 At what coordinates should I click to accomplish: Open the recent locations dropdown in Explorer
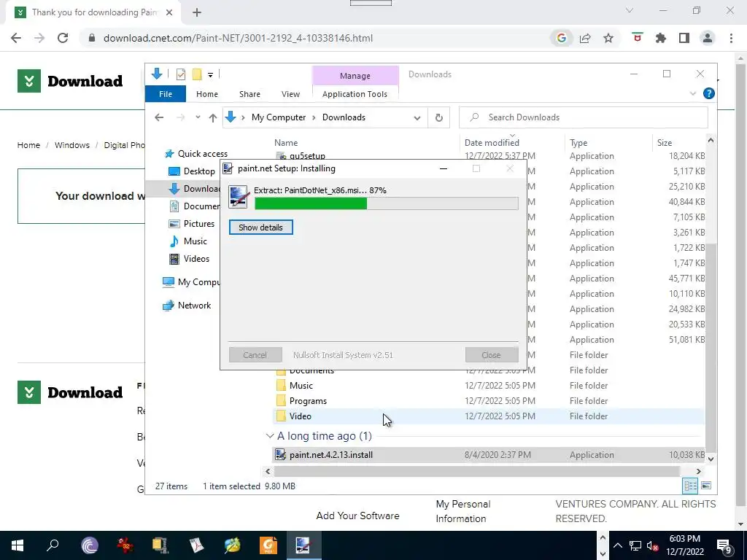coord(198,117)
